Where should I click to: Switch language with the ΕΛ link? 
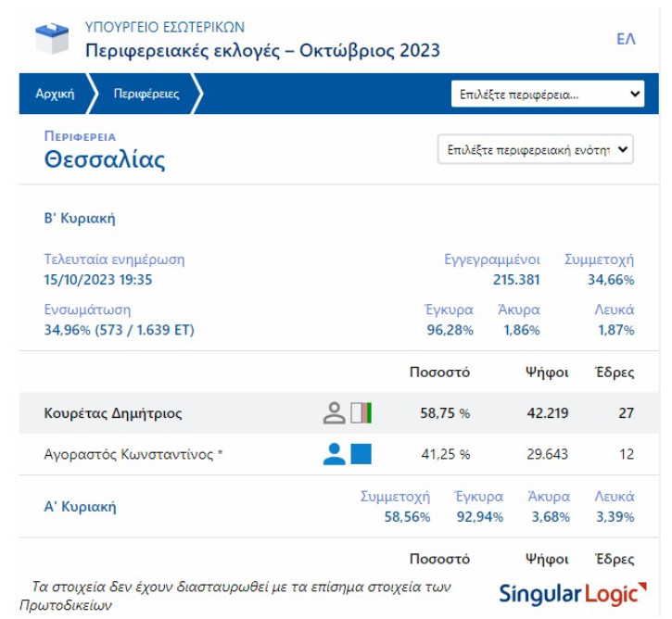tap(626, 39)
